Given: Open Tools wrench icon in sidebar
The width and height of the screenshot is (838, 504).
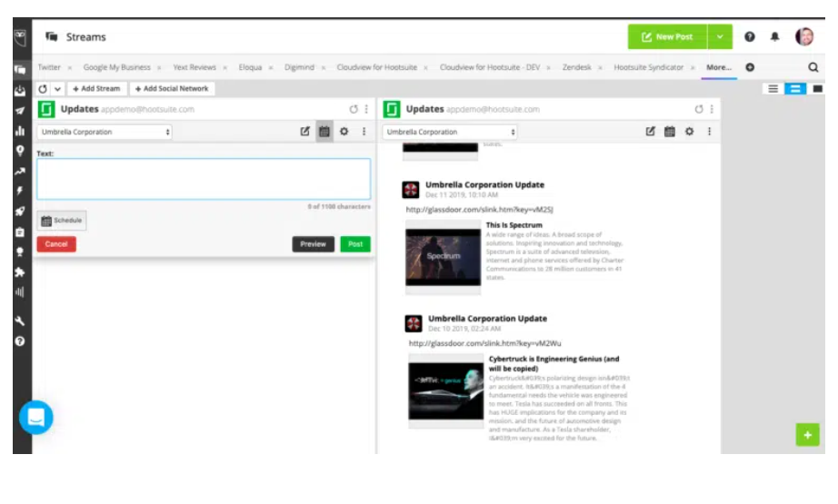Looking at the screenshot, I should coord(20,321).
